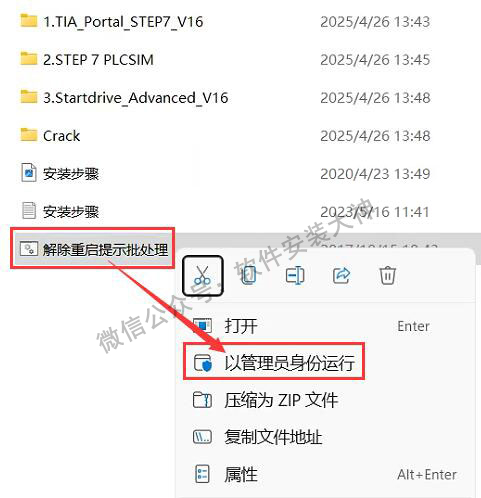The width and height of the screenshot is (481, 498).
Task: Click the 2025/4/26 13:43 date entry
Action: [375, 22]
